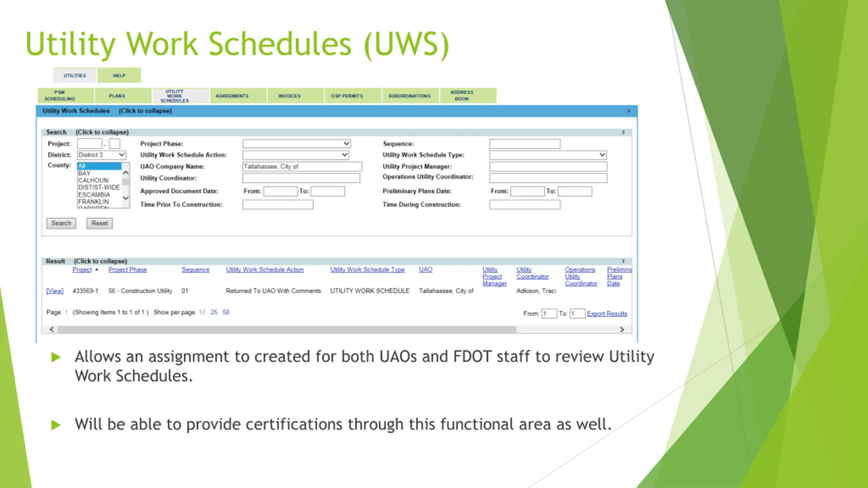Switch to OSP PERMITS tab
This screenshot has height=488, width=868.
(x=353, y=96)
